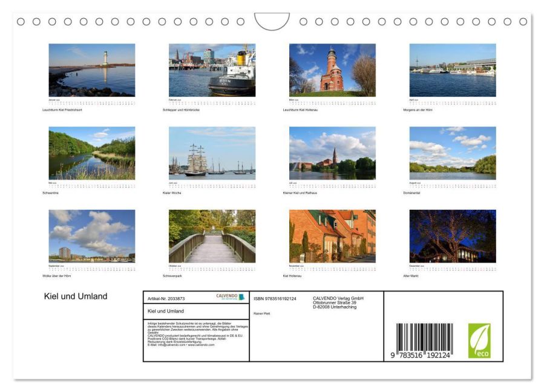Click the caption 'Kiel Holtenau' under the November photo
544x392 pixels.
click(292, 276)
